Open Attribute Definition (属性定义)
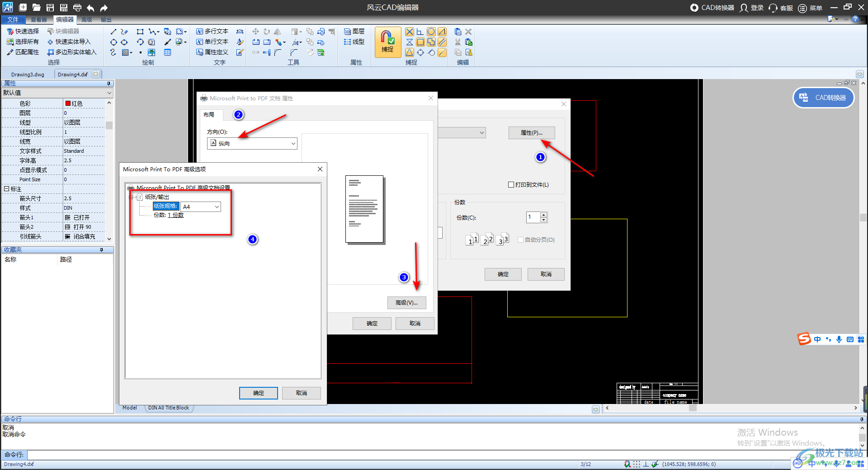This screenshot has width=868, height=470. 212,52
